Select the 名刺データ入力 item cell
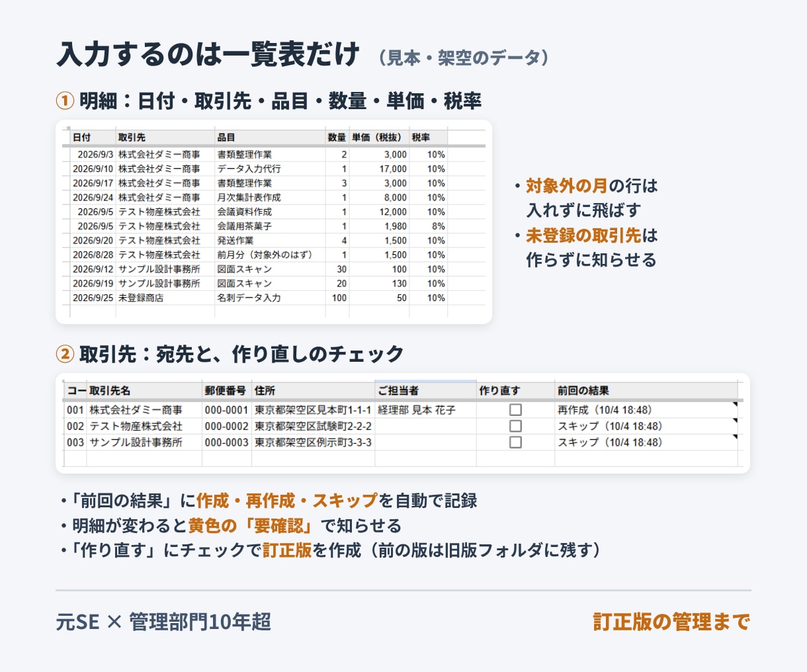 pos(270,298)
